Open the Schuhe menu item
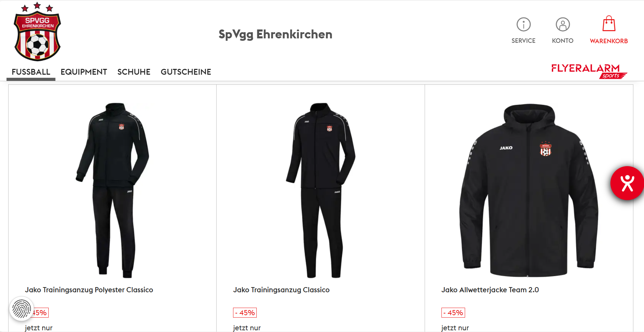The height and width of the screenshot is (332, 644). pyautogui.click(x=134, y=72)
